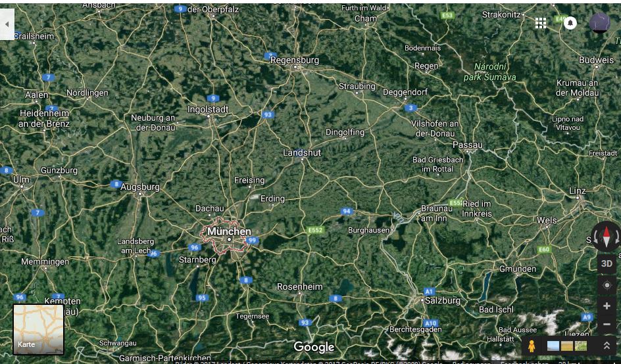Select the Landshut label
Viewport: 621px width, 364px height.
302,152
